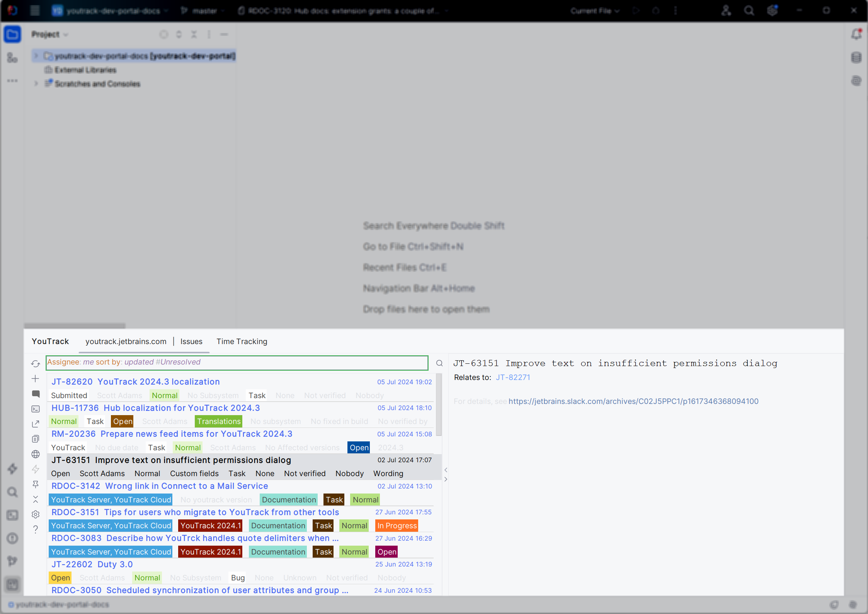Open the selected issue in browser

[x=36, y=423]
